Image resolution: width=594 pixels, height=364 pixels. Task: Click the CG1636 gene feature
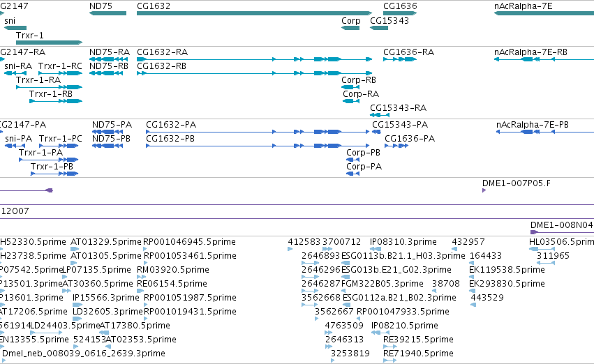pos(400,13)
